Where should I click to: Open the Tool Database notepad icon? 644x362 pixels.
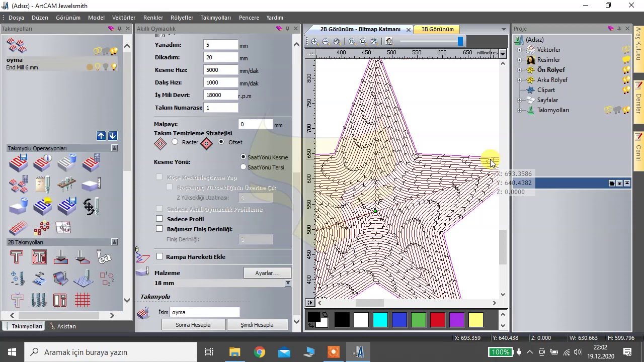point(42,185)
